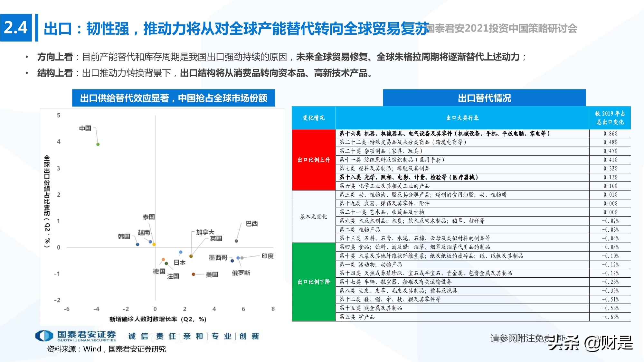This screenshot has height=362, width=644.
Task: Click the 国泰君安2021投资中国策略研讨会 header text
Action: pos(502,28)
